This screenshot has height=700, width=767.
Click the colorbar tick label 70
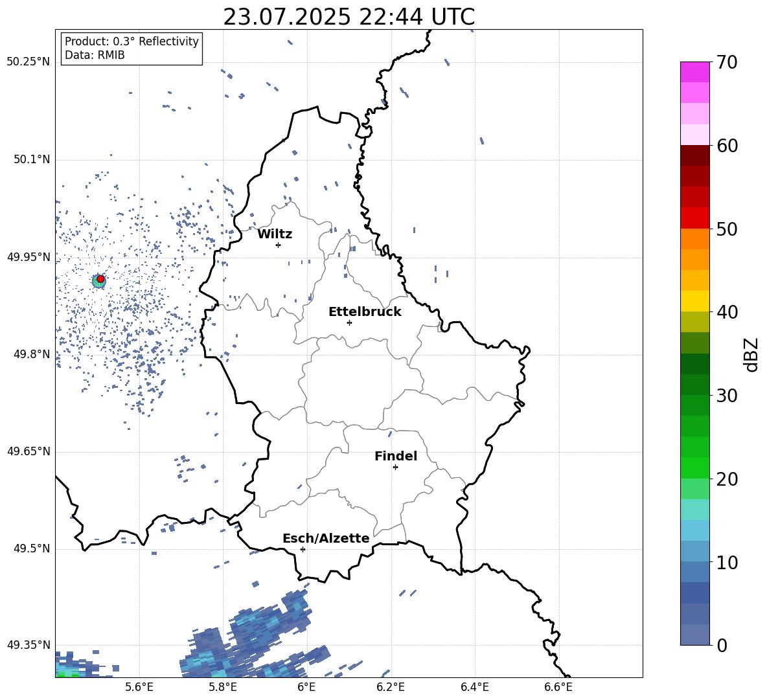click(x=727, y=63)
